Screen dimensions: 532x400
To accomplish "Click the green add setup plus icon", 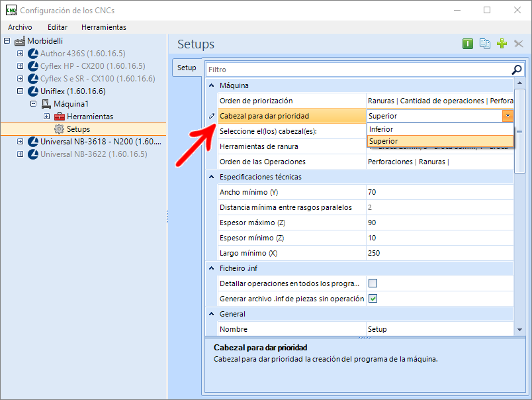I will coord(502,44).
